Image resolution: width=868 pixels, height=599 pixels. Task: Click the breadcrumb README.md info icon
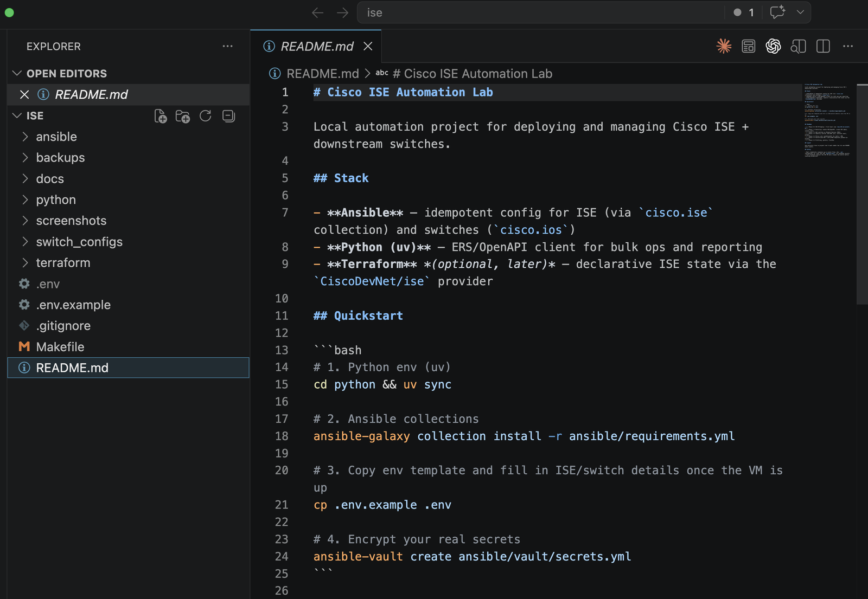[275, 73]
